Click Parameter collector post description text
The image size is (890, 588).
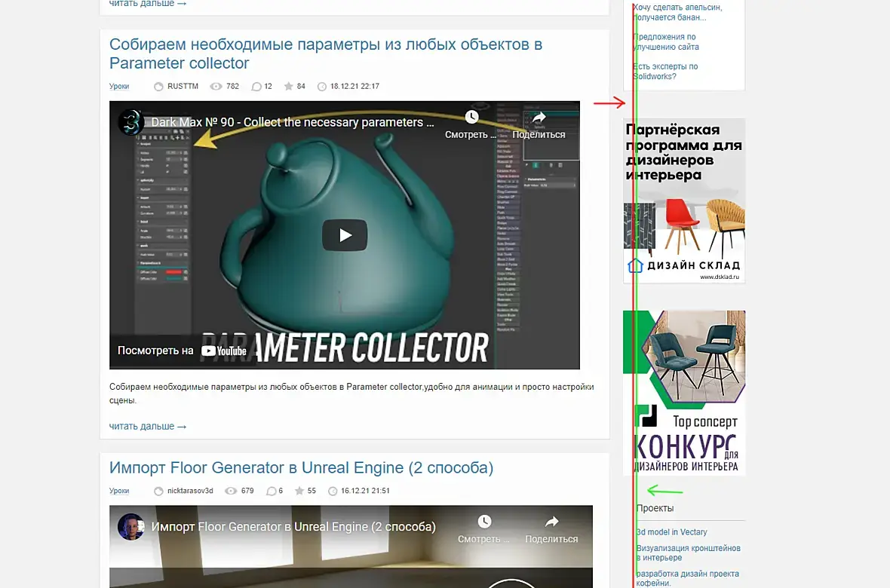[x=351, y=394]
